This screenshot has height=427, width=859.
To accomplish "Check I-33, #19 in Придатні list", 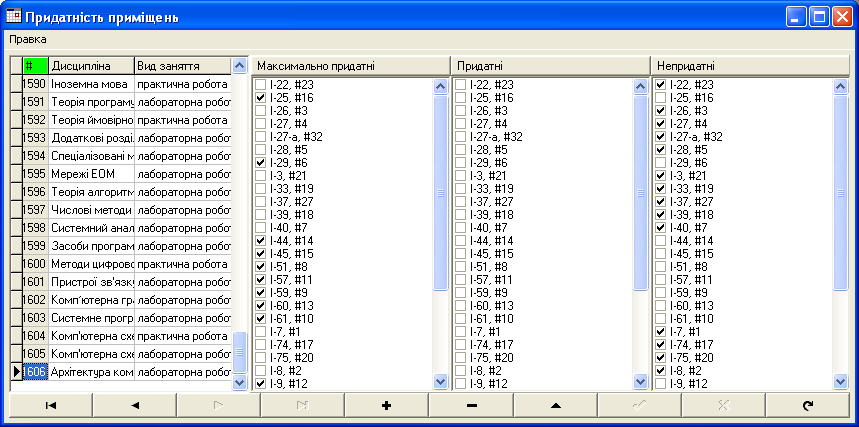I will tap(461, 189).
